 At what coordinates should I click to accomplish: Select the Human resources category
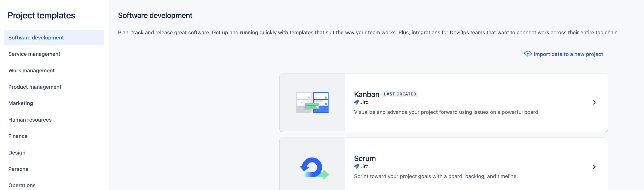30,120
